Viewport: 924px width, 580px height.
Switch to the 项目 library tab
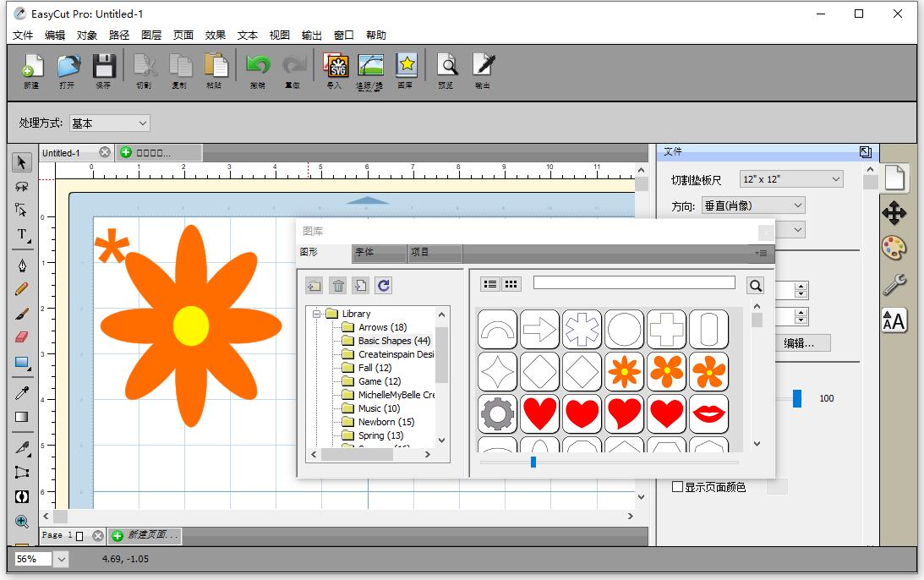(435, 253)
